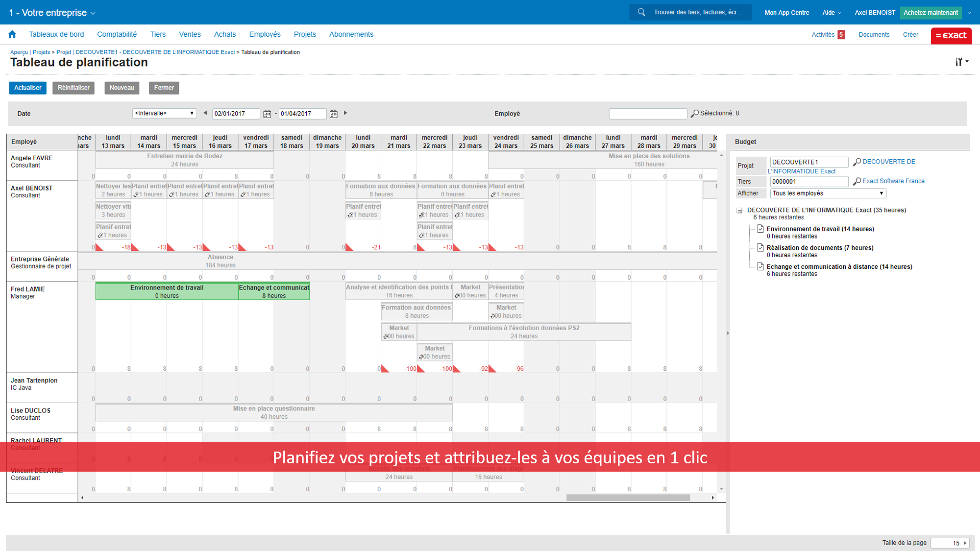Slide the horizontal planning scrollbar thumb
980x551 pixels.
coord(628,498)
